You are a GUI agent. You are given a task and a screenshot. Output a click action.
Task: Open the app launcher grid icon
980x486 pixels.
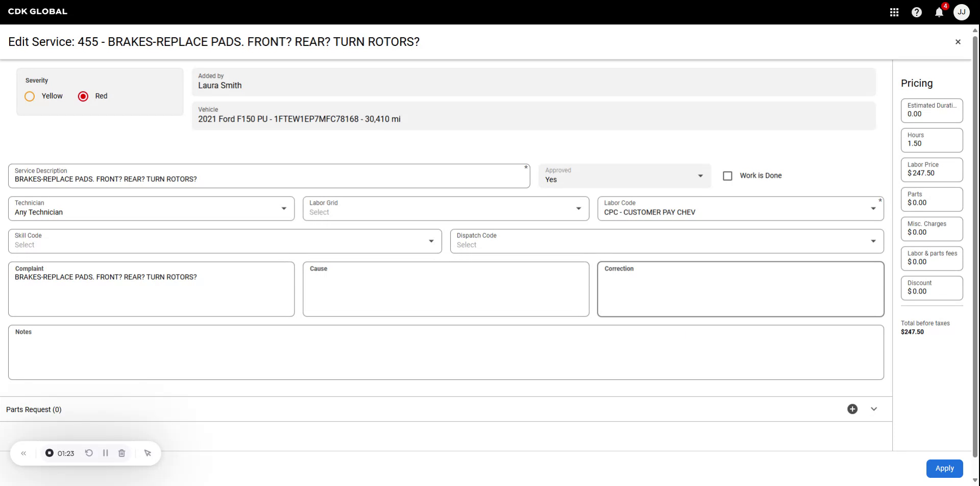point(894,12)
